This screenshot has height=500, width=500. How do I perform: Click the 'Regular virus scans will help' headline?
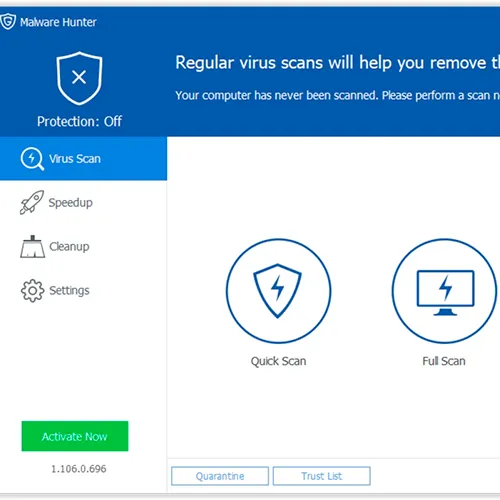tap(337, 63)
